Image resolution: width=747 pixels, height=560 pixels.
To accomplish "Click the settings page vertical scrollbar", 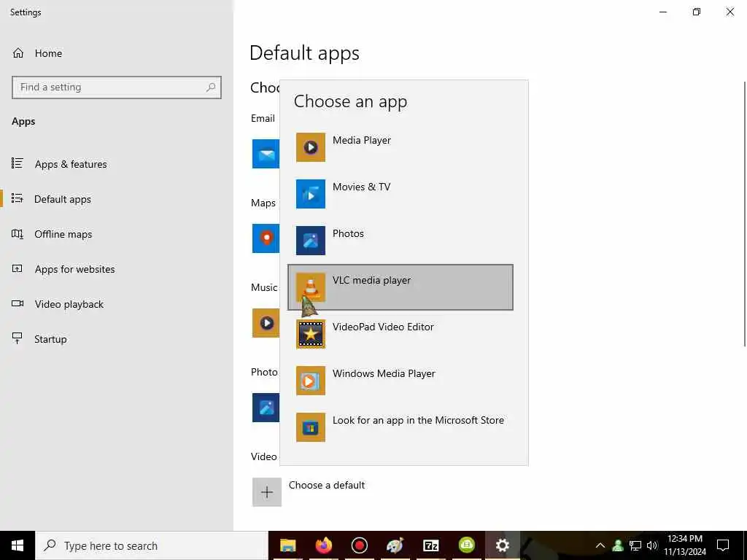I will [x=744, y=214].
